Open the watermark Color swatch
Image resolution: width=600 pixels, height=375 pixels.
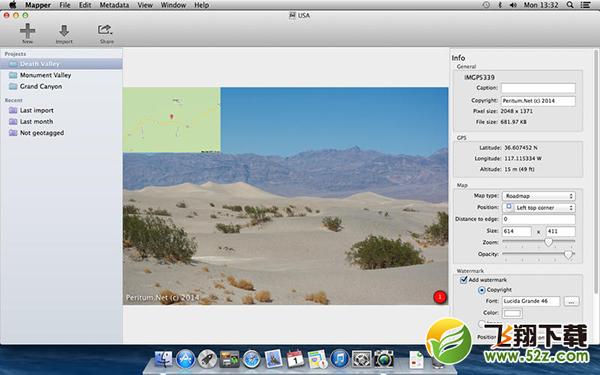click(x=512, y=313)
